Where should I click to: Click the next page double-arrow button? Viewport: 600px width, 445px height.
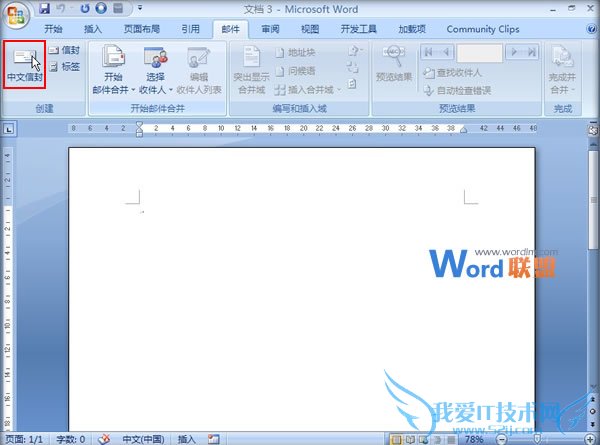[x=593, y=424]
